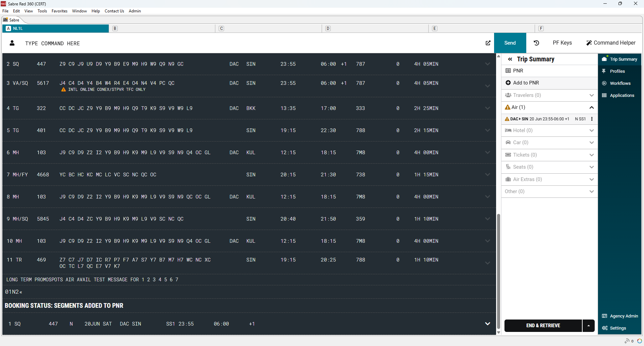Viewport: 644px width, 346px height.
Task: Switch to work area tab B
Action: (115, 28)
